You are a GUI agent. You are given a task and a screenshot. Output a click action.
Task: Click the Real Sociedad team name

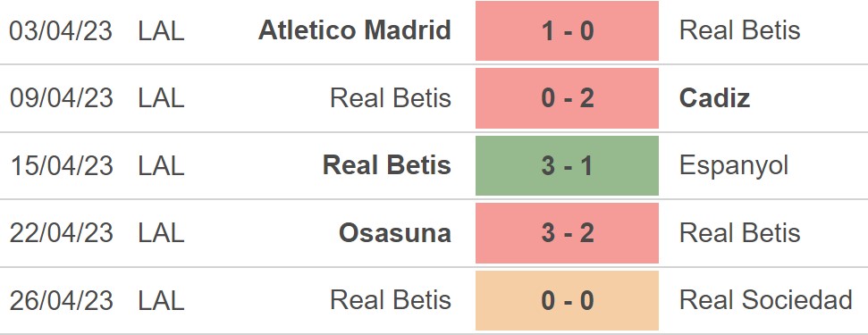tap(765, 301)
